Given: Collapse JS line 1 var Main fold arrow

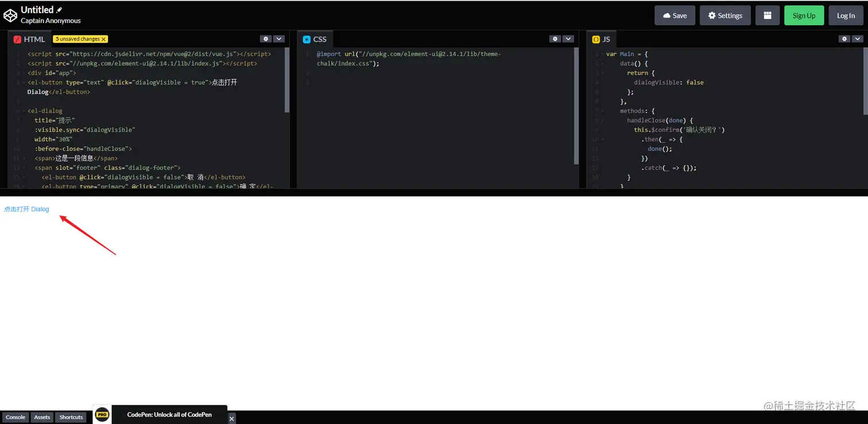Looking at the screenshot, I should coord(602,54).
